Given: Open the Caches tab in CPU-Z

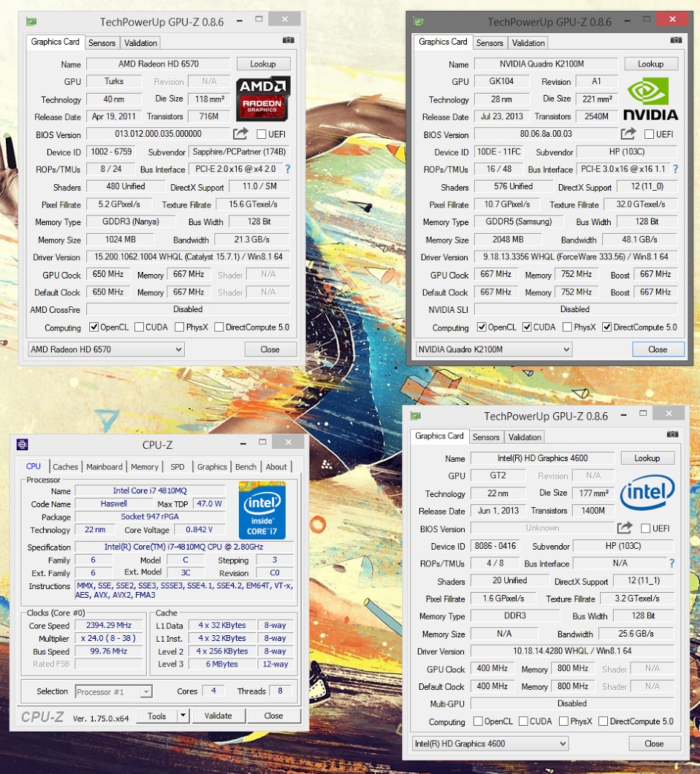Looking at the screenshot, I should [65, 467].
